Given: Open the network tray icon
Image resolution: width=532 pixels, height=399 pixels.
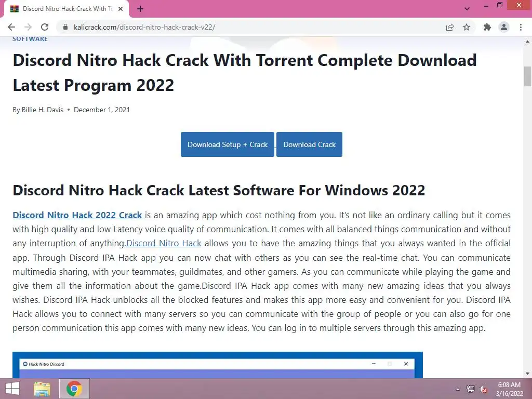Looking at the screenshot, I should click(x=471, y=389).
